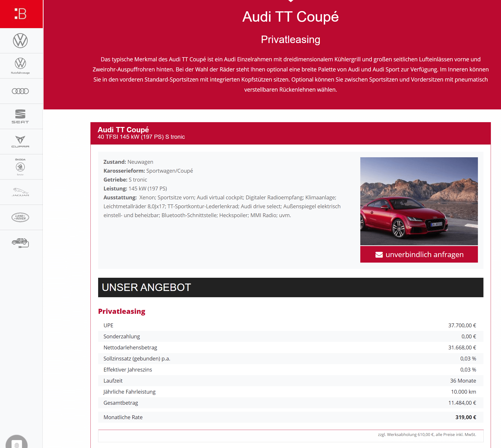Click 'Leistung: 145 kW (197 PS)' line
Screen dimensions: 501x448
135,189
